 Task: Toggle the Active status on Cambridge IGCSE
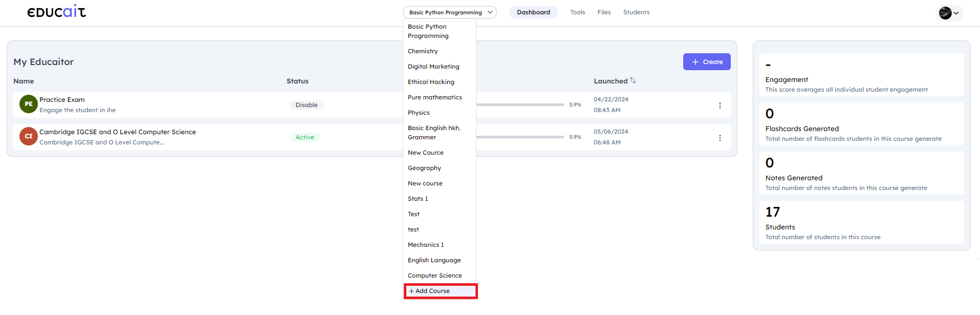[304, 137]
